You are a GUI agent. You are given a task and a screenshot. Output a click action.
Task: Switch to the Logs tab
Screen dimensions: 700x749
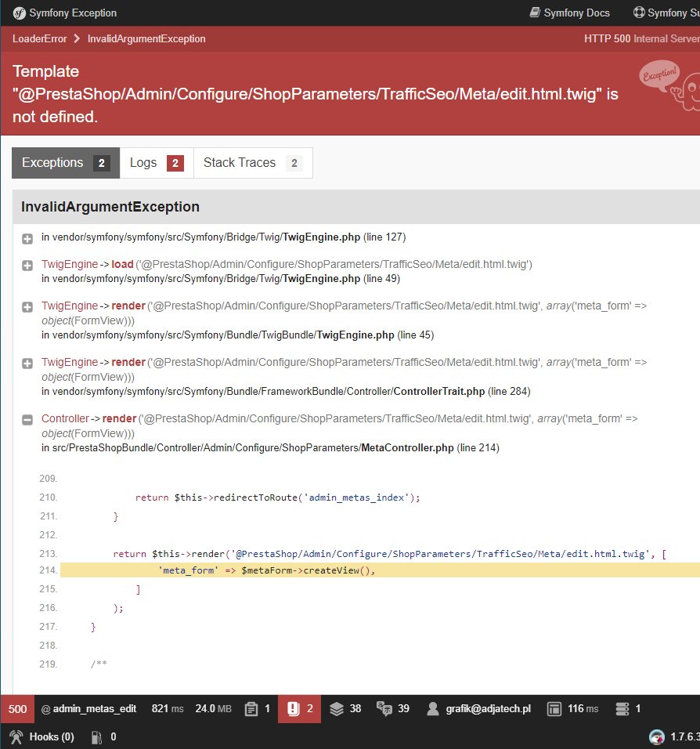[157, 163]
